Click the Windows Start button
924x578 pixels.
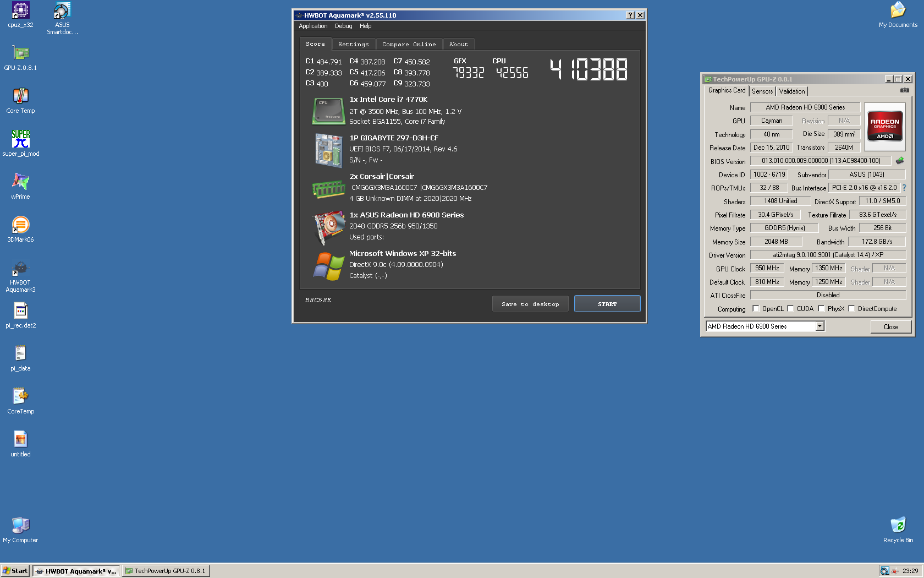[15, 571]
